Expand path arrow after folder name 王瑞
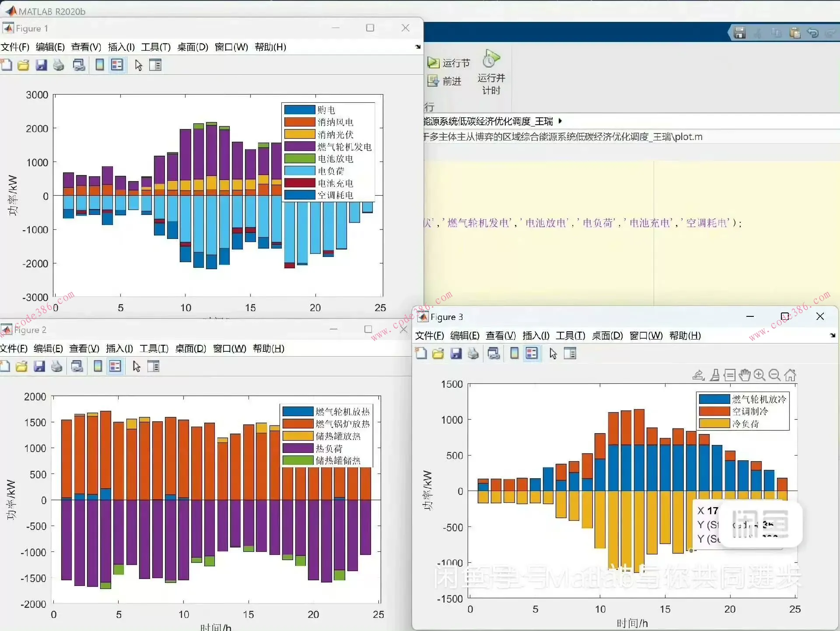840x631 pixels. coord(560,121)
